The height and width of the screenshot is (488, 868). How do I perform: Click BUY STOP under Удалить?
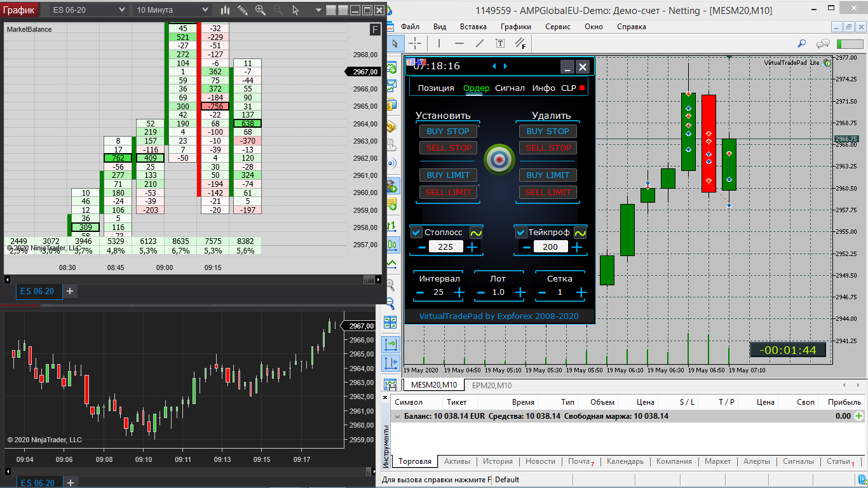coord(548,131)
